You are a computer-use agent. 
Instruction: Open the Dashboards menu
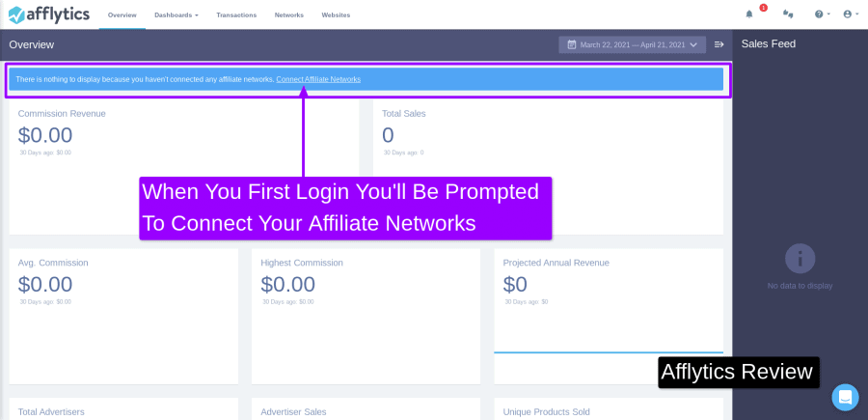(176, 14)
